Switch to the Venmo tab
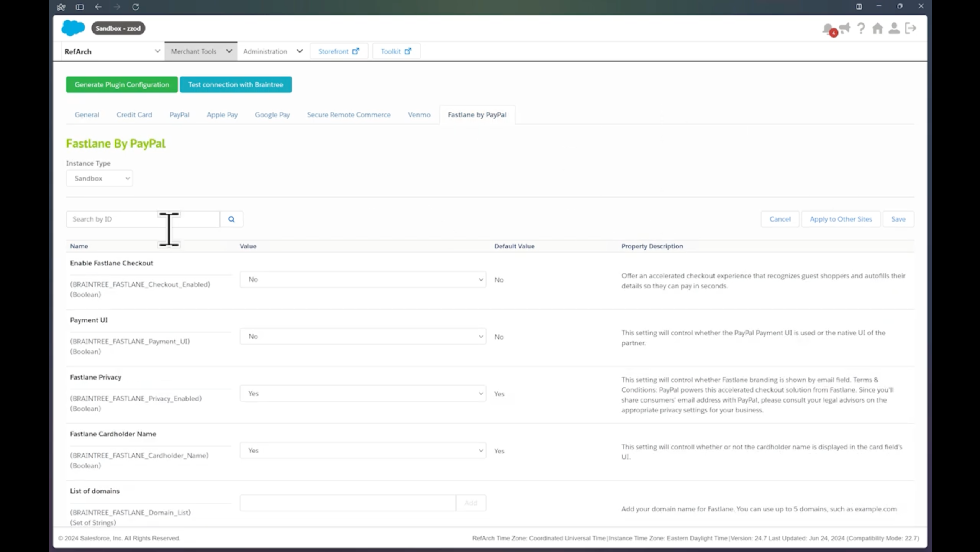 pyautogui.click(x=419, y=115)
